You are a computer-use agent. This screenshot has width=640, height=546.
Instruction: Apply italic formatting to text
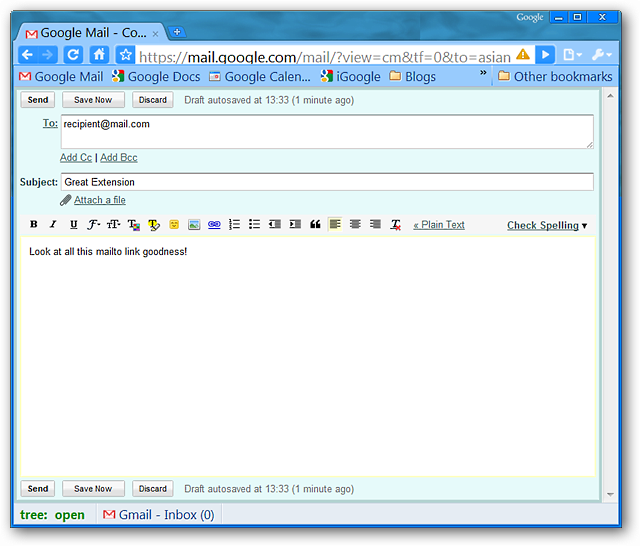click(x=53, y=225)
